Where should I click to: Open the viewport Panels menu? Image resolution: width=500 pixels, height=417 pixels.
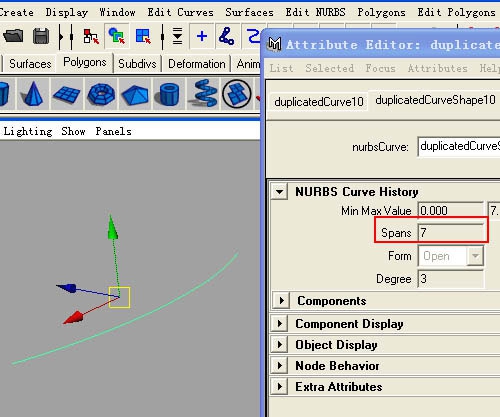click(x=113, y=131)
